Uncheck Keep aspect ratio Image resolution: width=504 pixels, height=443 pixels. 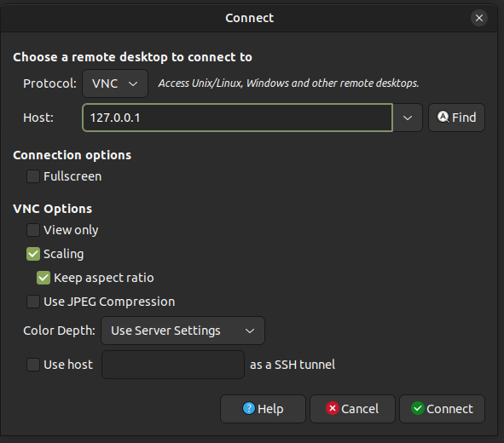point(43,278)
